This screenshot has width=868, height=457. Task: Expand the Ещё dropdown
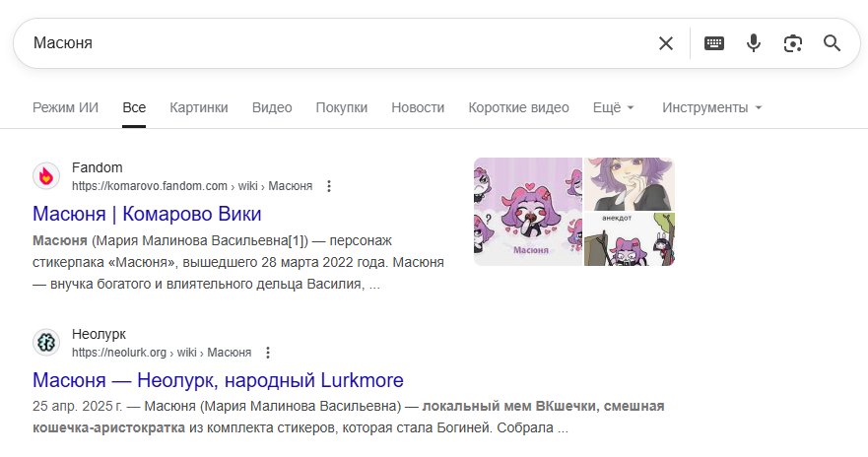614,107
